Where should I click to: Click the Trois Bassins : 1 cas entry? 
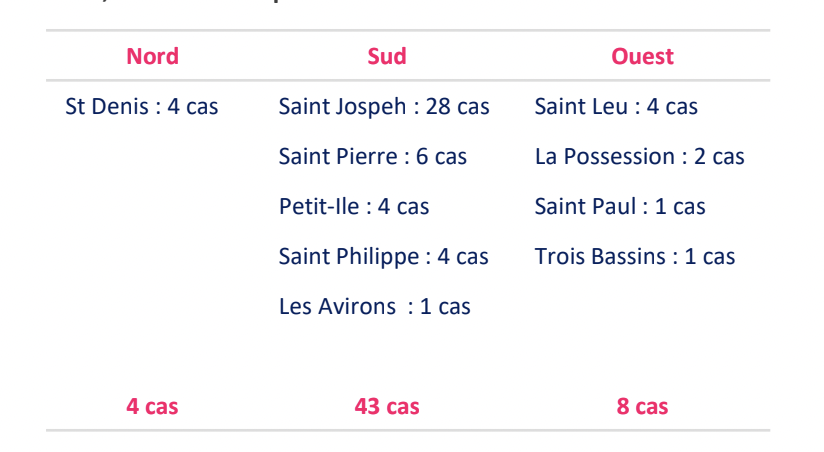point(635,256)
